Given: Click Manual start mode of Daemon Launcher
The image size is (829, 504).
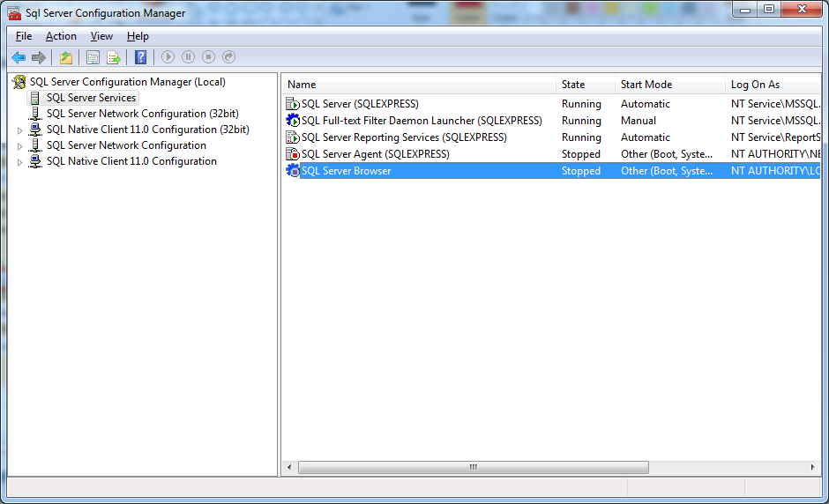Looking at the screenshot, I should 639,121.
